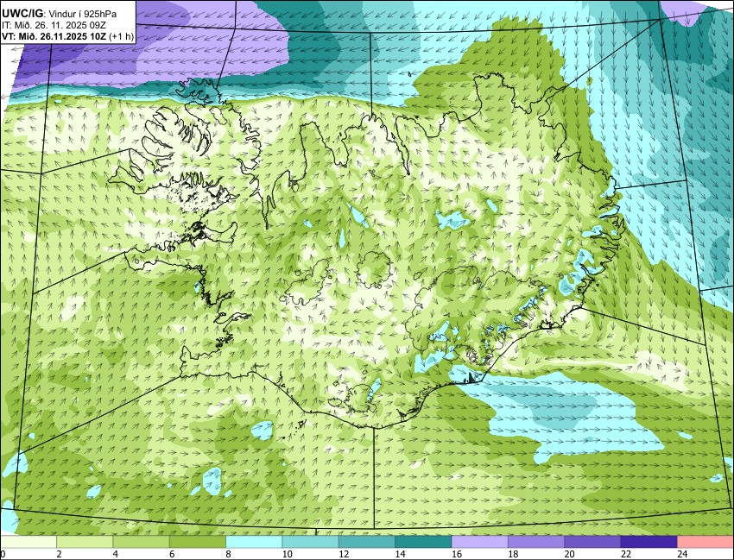
Task: Click legend scale label '6'
Action: 172,554
